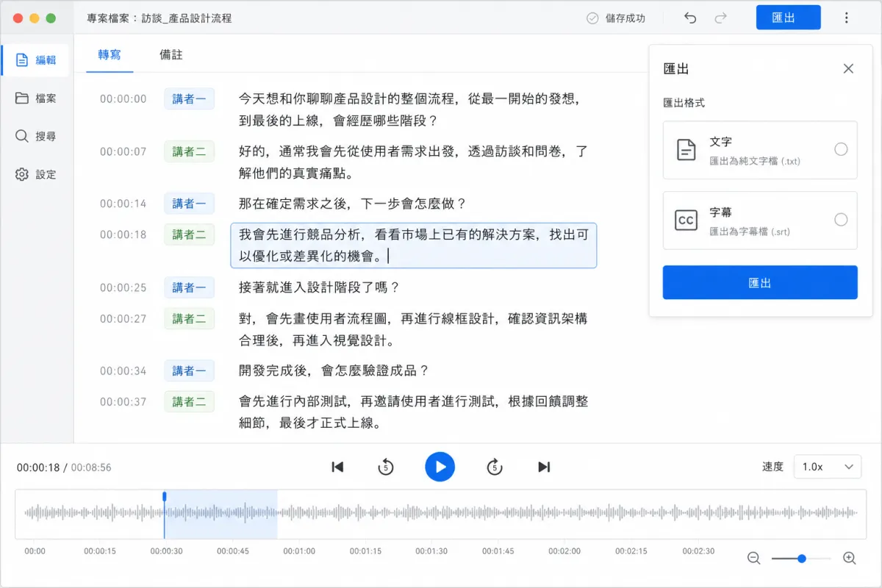Click the 儲存成功 checkmark icon
Screen dimensions: 882x588
click(x=592, y=18)
